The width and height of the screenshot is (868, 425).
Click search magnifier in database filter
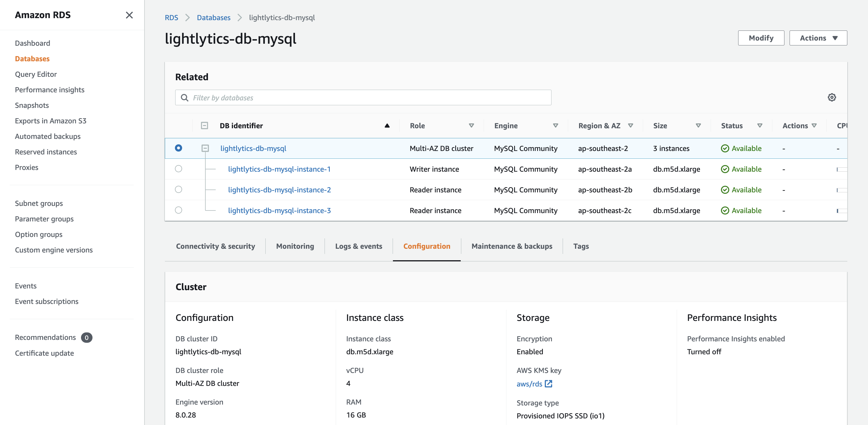[185, 98]
